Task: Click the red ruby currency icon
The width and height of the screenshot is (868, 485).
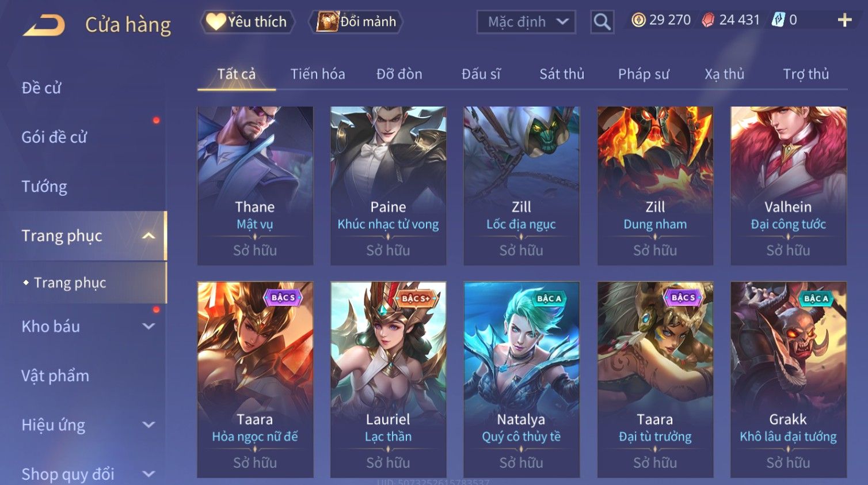Action: 707,20
